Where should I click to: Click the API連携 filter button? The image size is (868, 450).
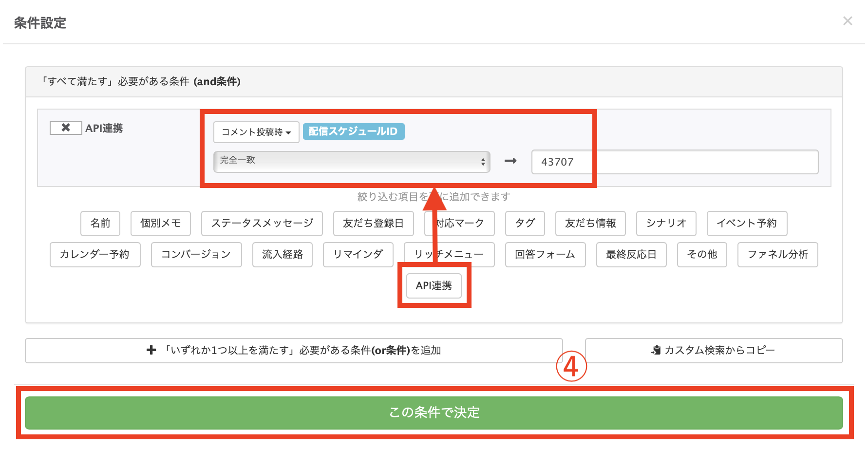coord(434,285)
